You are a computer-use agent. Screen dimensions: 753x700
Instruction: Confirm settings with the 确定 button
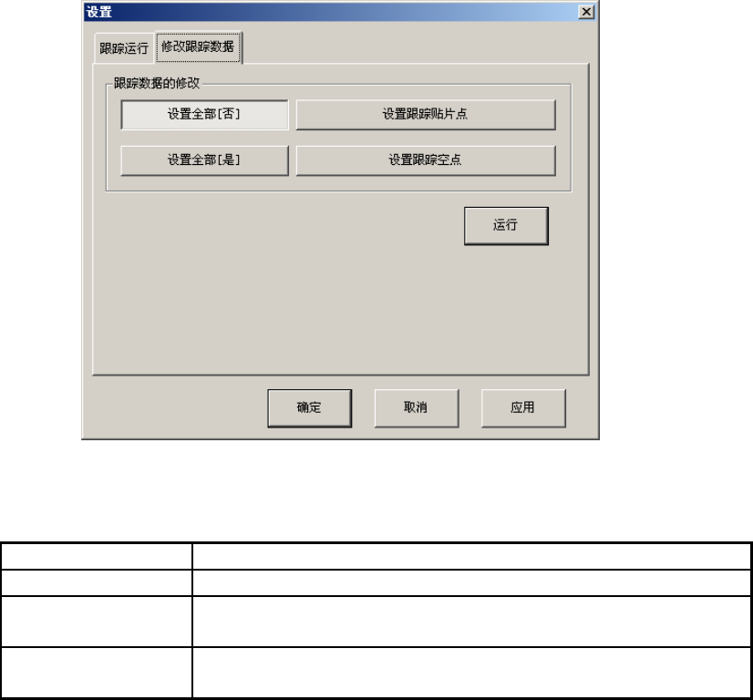310,408
